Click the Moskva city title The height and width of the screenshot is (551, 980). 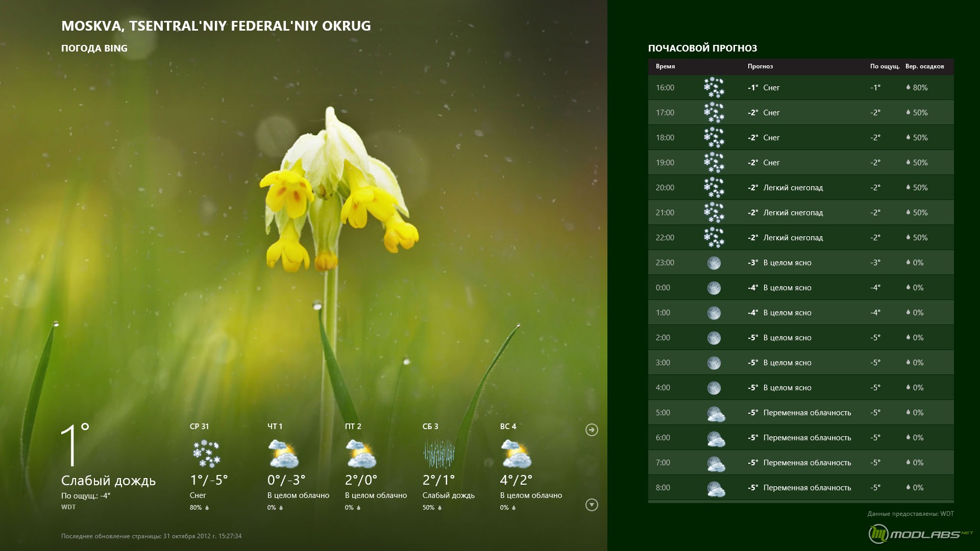point(216,26)
